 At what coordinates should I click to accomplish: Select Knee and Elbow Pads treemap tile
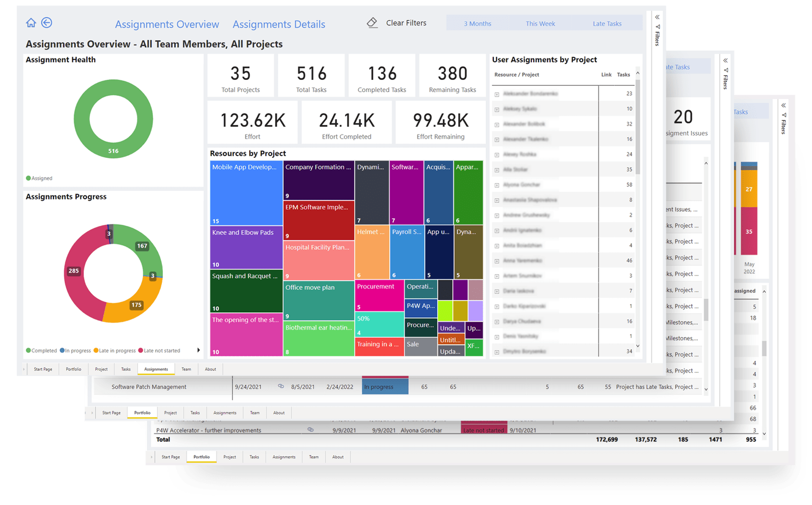pos(246,247)
